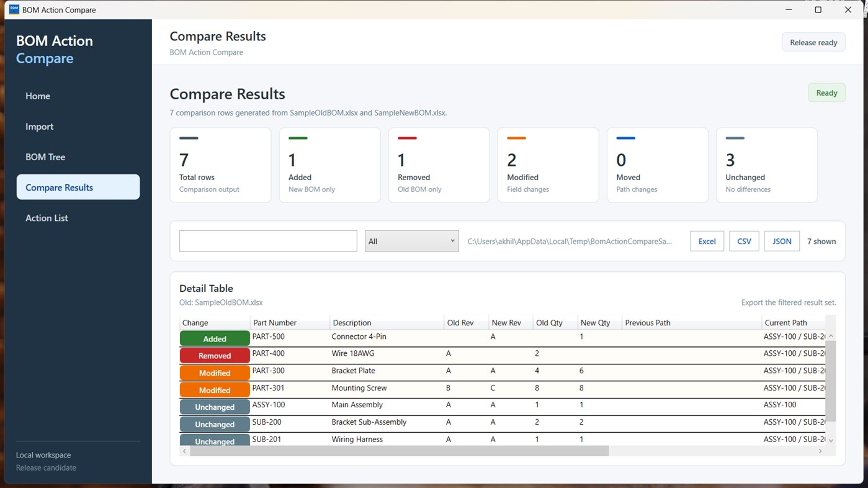
Task: Open the All change-type filter dropdown
Action: click(411, 241)
